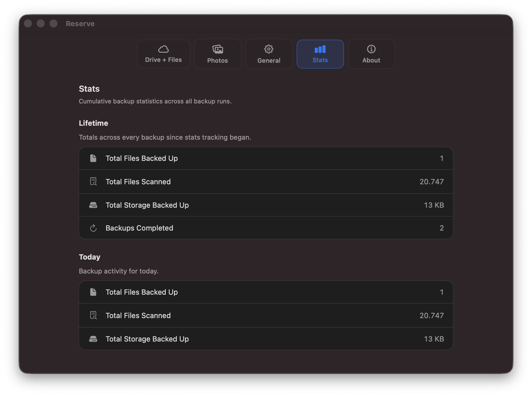Switch to the General settings tab

pyautogui.click(x=269, y=54)
